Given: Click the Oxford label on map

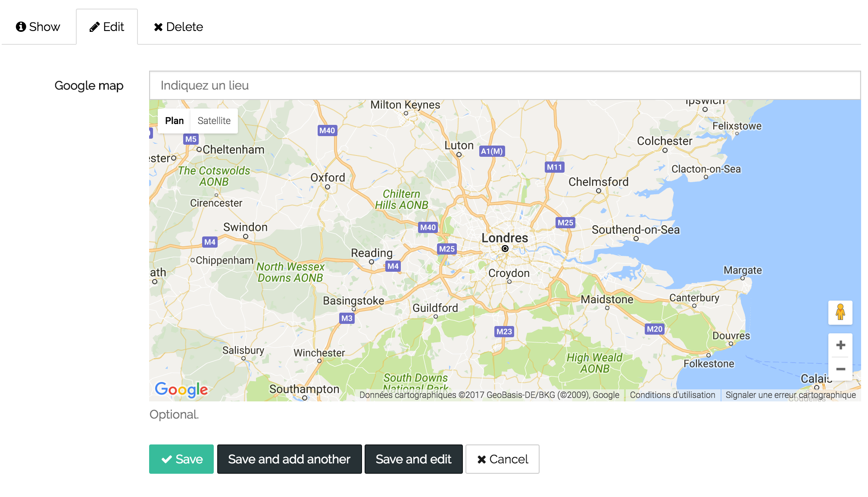Looking at the screenshot, I should pyautogui.click(x=328, y=177).
